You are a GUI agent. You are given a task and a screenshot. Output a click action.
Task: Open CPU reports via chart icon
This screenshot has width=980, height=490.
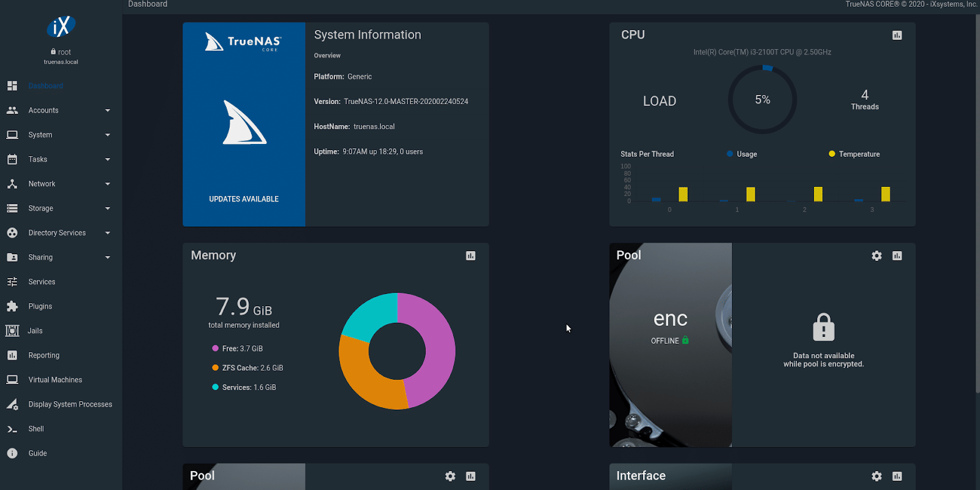[897, 36]
